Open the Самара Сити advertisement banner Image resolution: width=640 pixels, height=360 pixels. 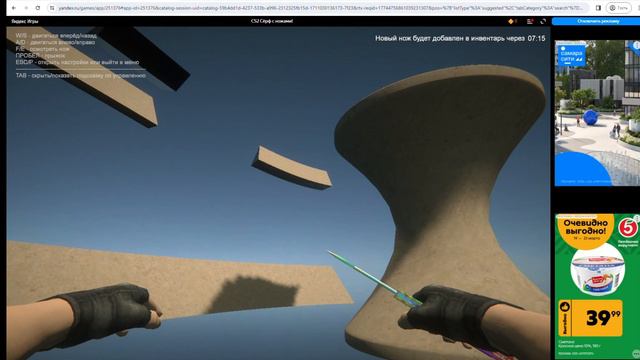597,113
